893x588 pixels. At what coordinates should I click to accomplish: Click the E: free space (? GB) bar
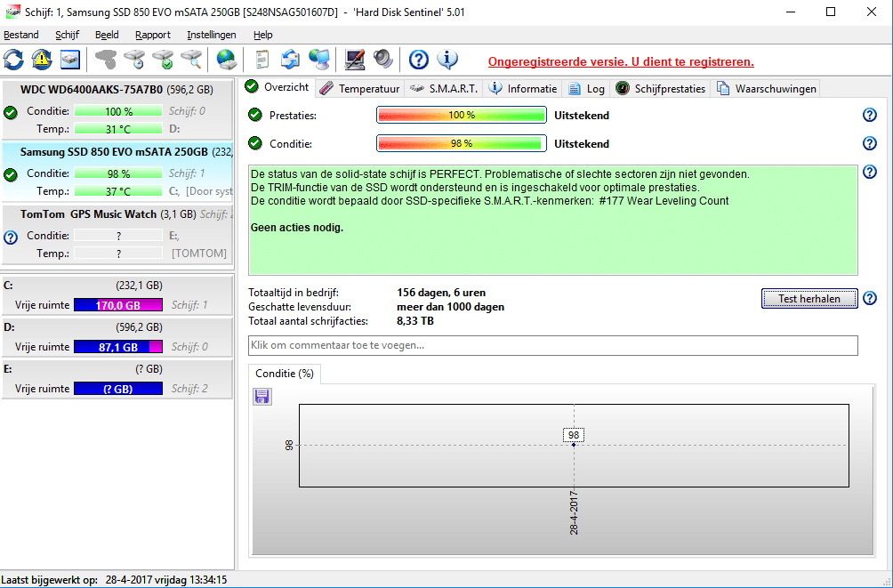118,389
